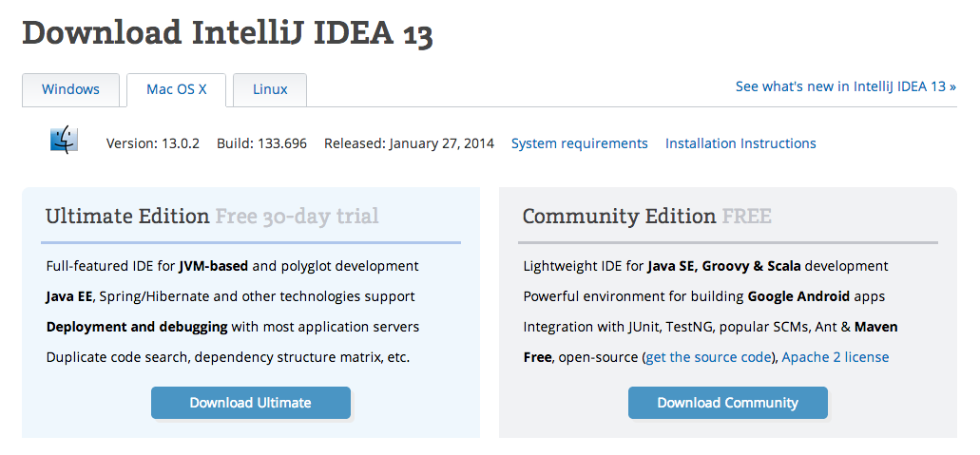Click the Ultimate Edition heading

(x=126, y=217)
